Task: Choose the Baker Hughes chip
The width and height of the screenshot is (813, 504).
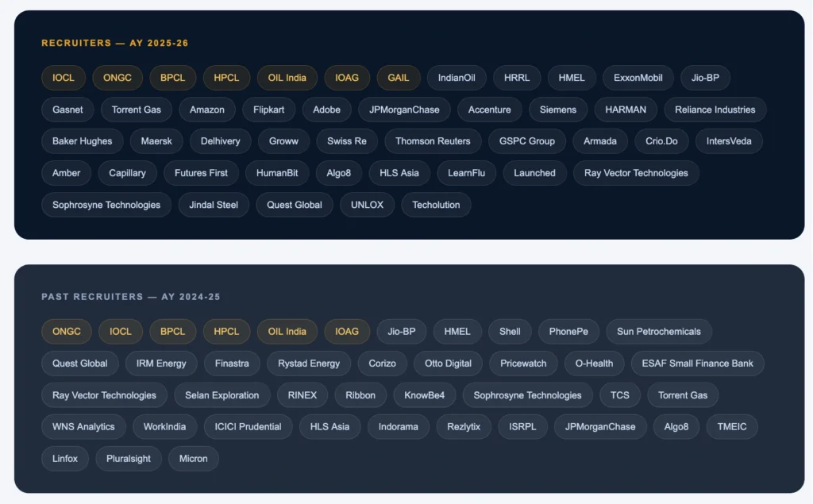Action: click(82, 141)
